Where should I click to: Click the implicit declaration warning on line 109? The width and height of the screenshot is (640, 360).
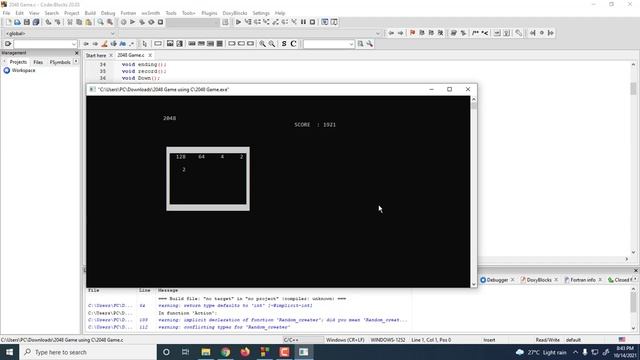point(248,320)
